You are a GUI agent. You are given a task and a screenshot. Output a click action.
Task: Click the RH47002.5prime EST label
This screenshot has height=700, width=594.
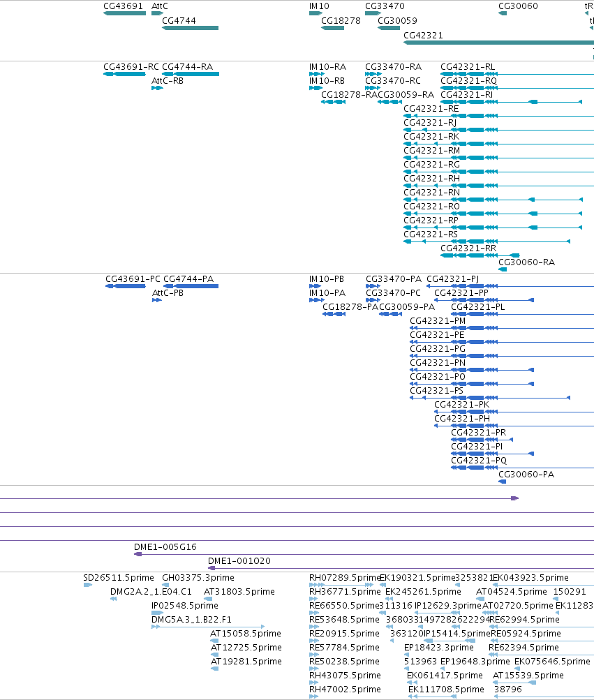(x=345, y=690)
